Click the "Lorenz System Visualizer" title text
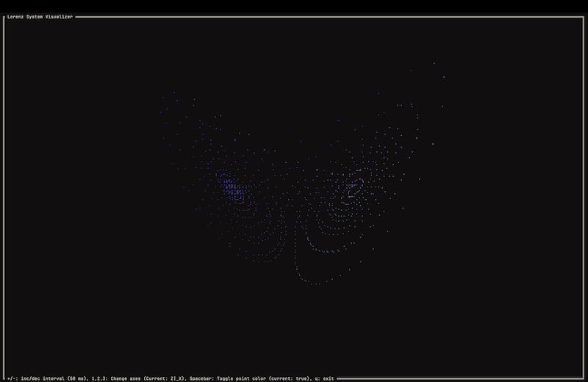Screen dimensions: 588x382 (x=40, y=16)
